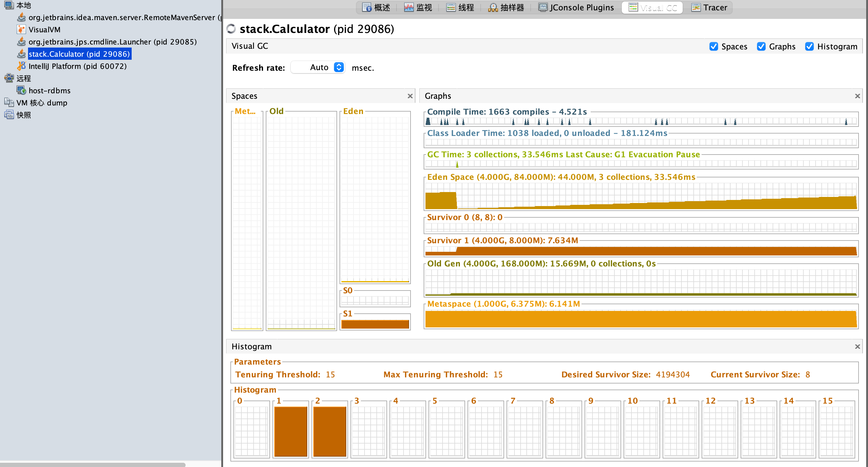The image size is (868, 467).
Task: Switch to the Tracer tab
Action: point(709,7)
